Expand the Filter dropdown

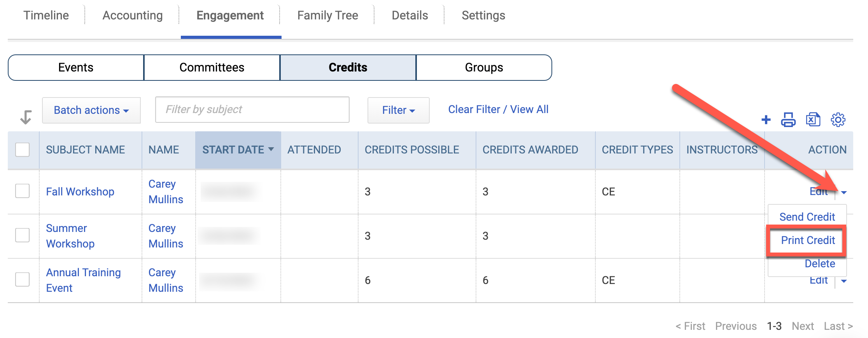pyautogui.click(x=399, y=110)
